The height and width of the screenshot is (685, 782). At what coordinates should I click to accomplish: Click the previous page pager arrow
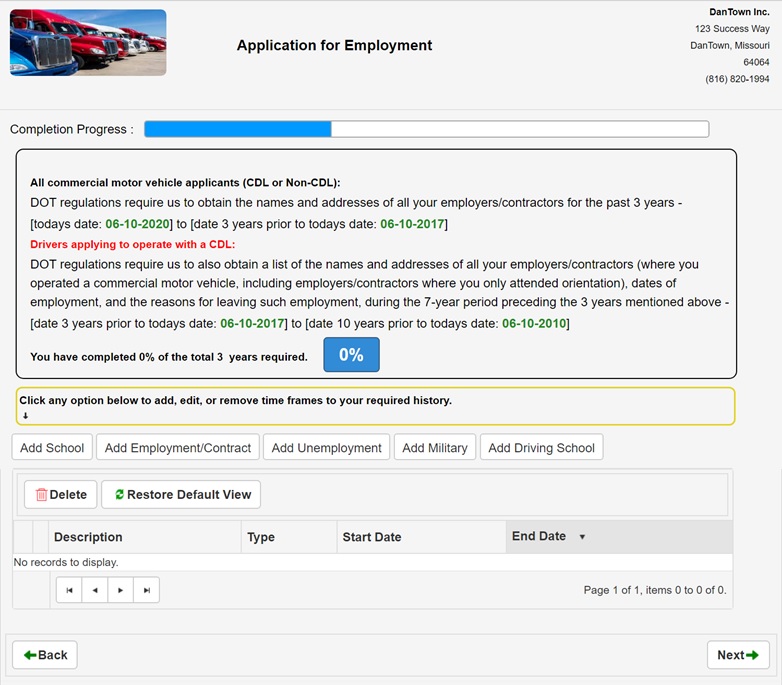(95, 590)
